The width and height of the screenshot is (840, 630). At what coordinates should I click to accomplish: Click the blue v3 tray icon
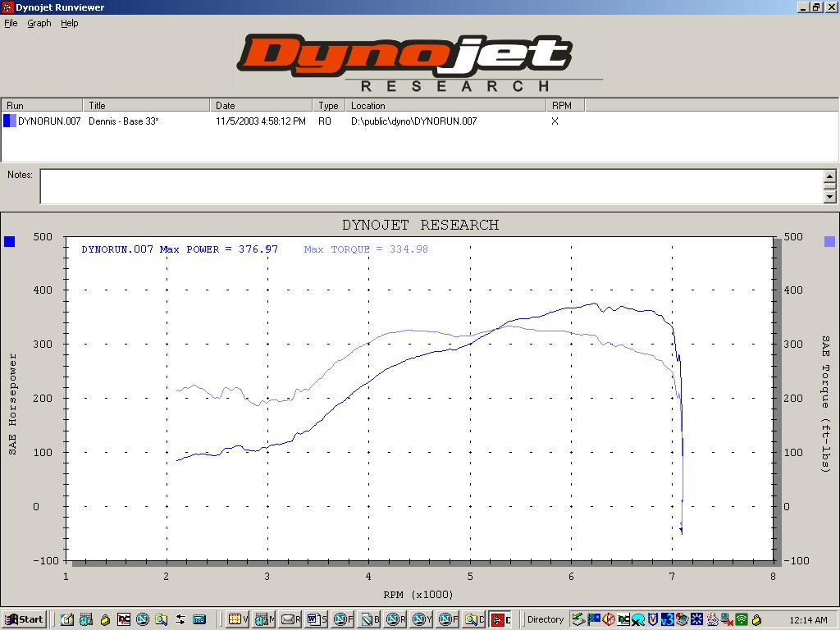(x=667, y=620)
